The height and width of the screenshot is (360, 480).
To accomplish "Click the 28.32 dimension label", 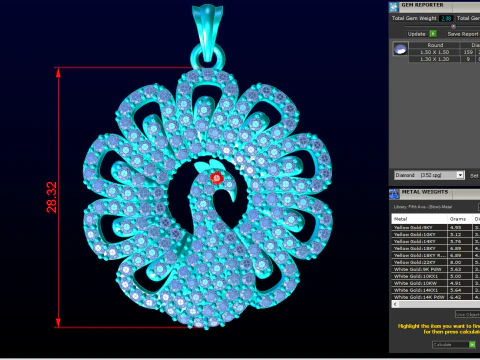I will tap(52, 197).
